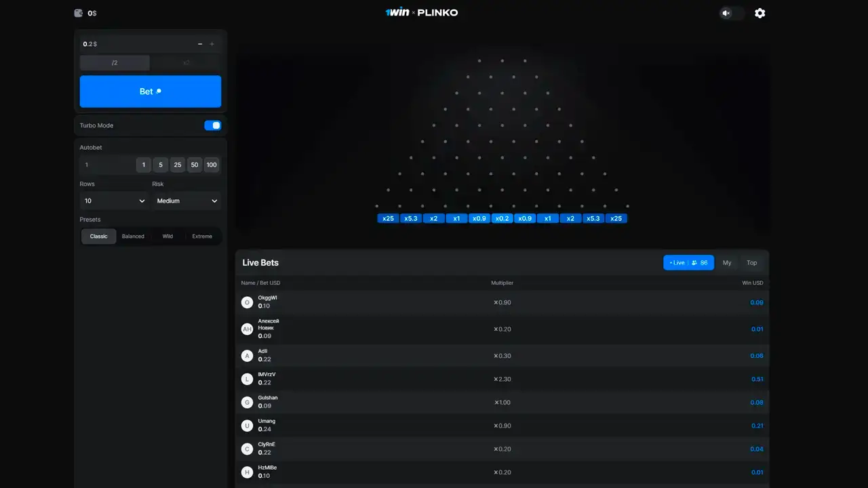Open the settings gear
Screen dimensions: 868x488
coord(759,13)
